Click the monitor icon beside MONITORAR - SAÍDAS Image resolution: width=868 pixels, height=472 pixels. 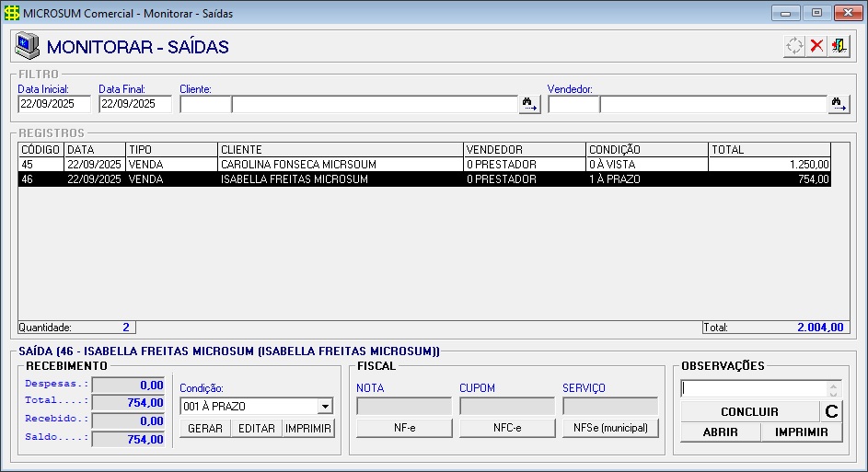click(27, 46)
